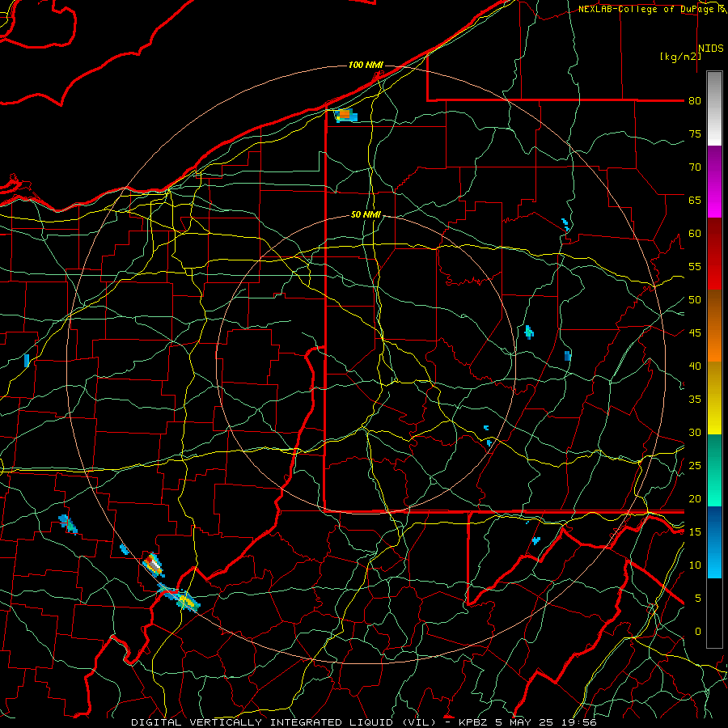Click the 80 value on the legend
Viewport: 728px width, 728px height.
695,101
